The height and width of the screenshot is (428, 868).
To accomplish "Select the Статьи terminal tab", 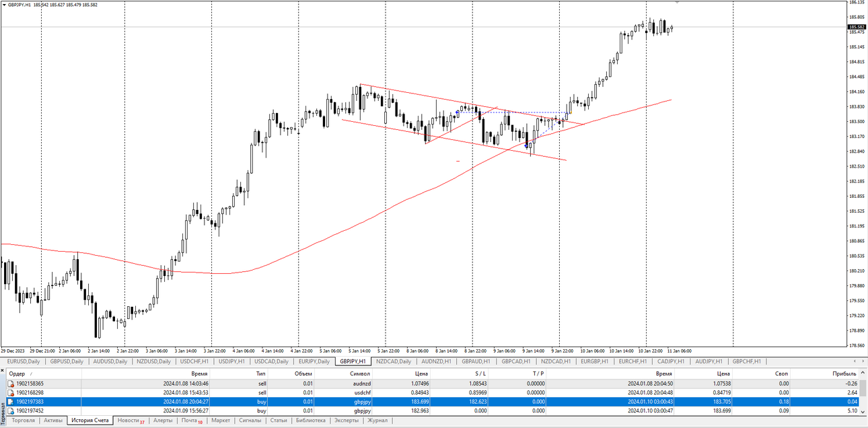I will pos(279,421).
